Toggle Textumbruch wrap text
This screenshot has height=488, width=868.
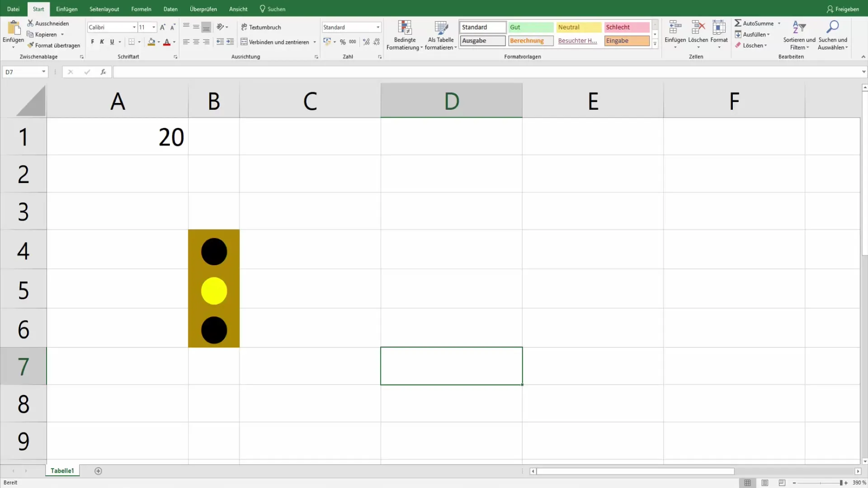click(x=261, y=27)
